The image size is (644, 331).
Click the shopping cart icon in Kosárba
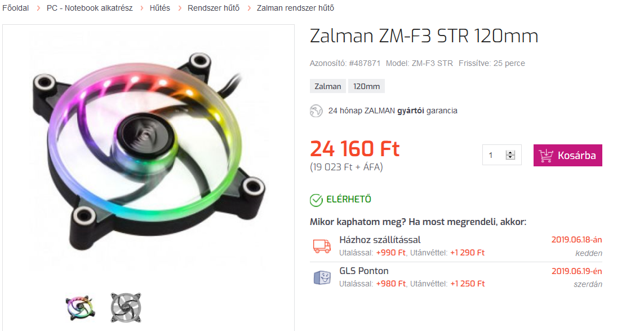coord(546,156)
